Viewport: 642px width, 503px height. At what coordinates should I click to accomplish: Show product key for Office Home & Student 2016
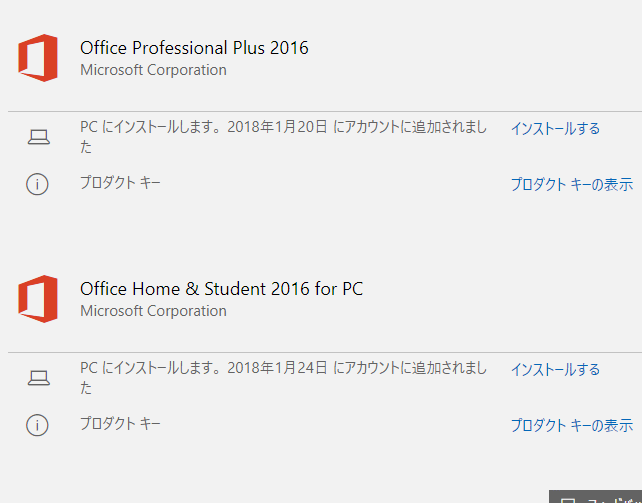572,425
